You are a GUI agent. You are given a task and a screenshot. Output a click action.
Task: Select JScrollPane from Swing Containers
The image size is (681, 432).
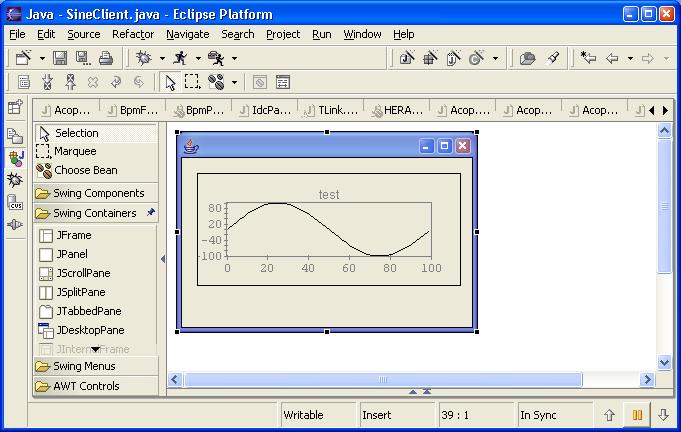pos(83,273)
